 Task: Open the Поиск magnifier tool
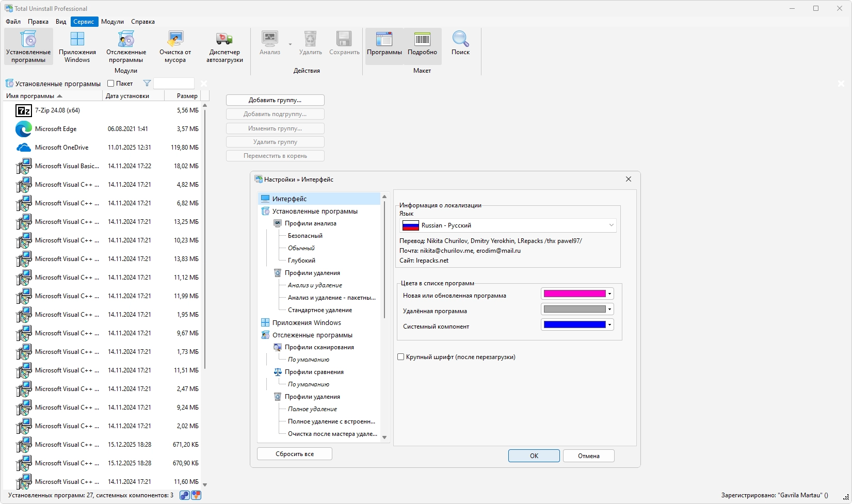460,44
